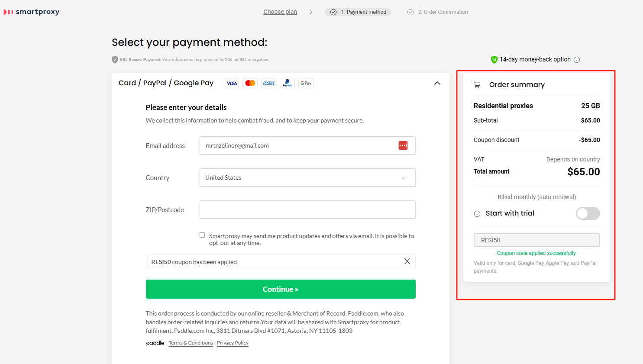The height and width of the screenshot is (364, 643).
Task: Click the American Express icon
Action: pyautogui.click(x=269, y=83)
